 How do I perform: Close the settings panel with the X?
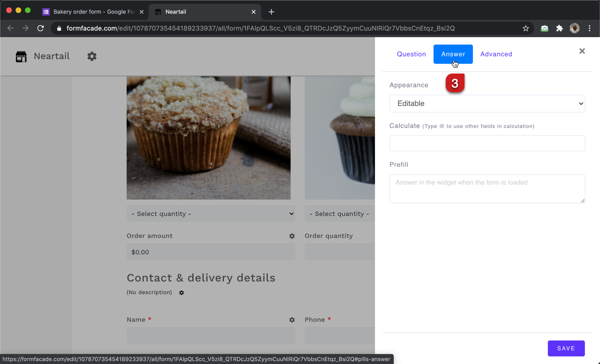(x=582, y=51)
